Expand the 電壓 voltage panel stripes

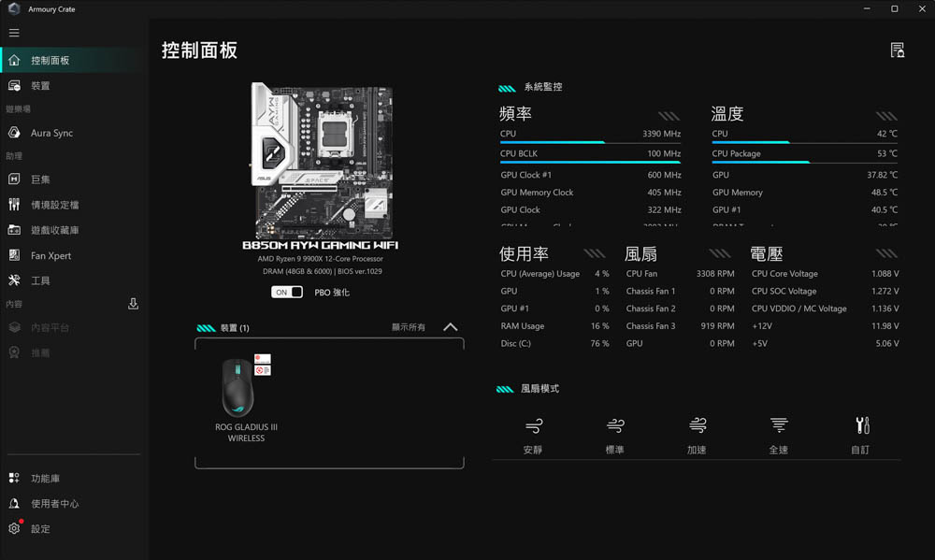tap(885, 253)
